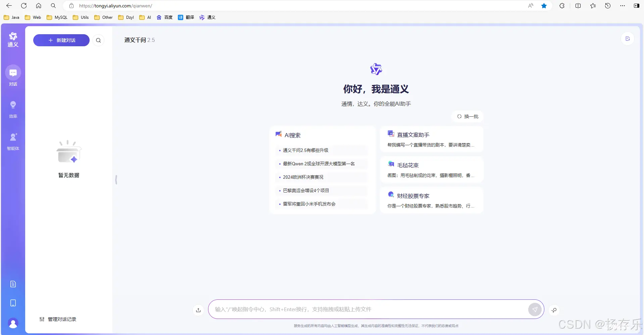Select 2024欧洲杯决赛赛况 suggestion
Viewport: 644px width, 335px height.
coord(321,177)
